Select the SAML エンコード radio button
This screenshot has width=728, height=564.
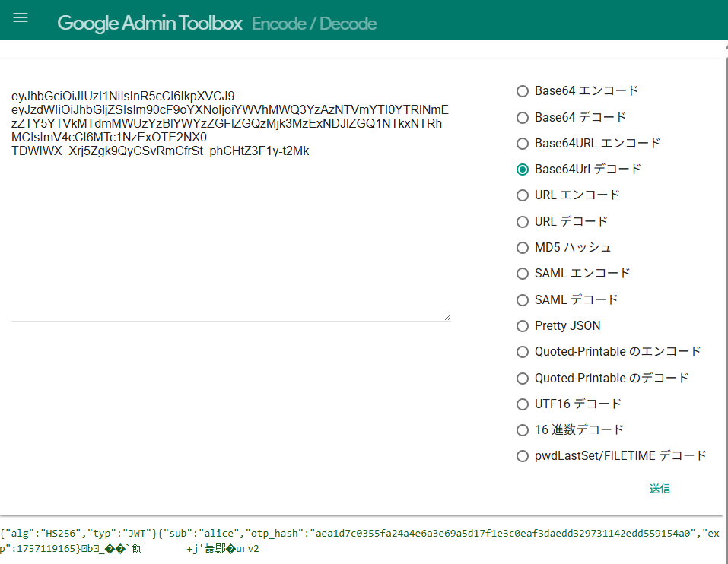tap(523, 274)
